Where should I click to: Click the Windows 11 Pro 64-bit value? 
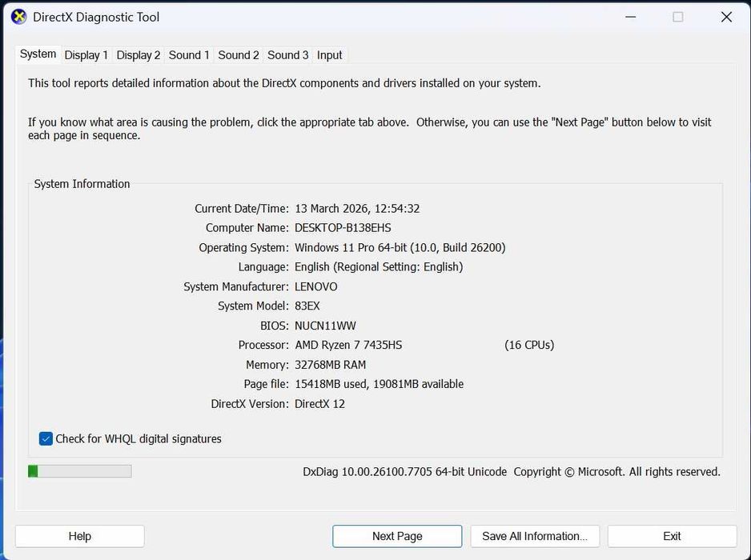point(400,247)
